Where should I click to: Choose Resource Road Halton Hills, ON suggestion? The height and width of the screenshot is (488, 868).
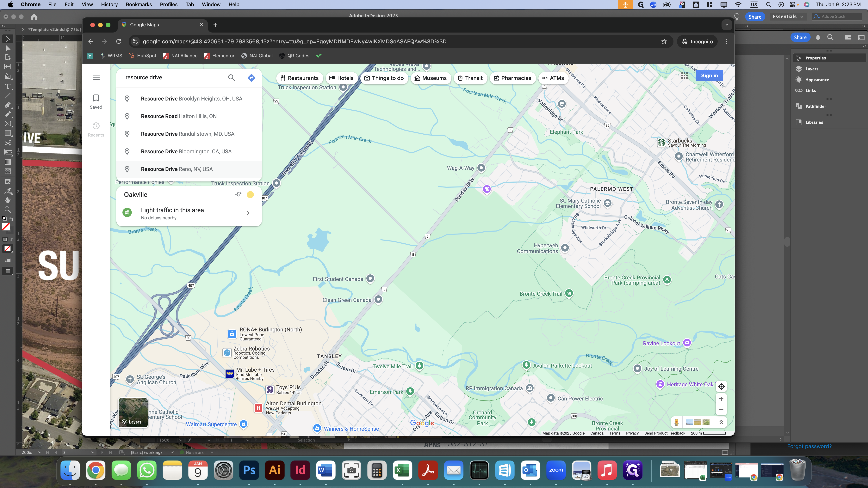pos(189,116)
